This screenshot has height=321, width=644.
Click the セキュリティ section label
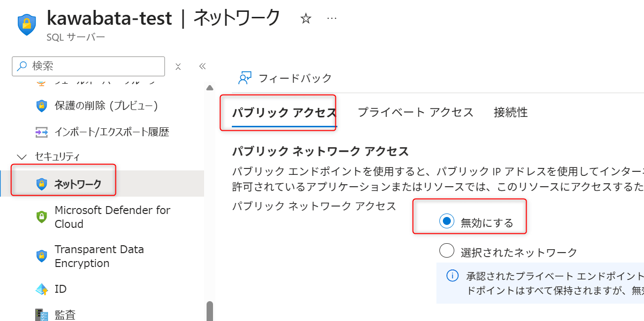(x=57, y=157)
